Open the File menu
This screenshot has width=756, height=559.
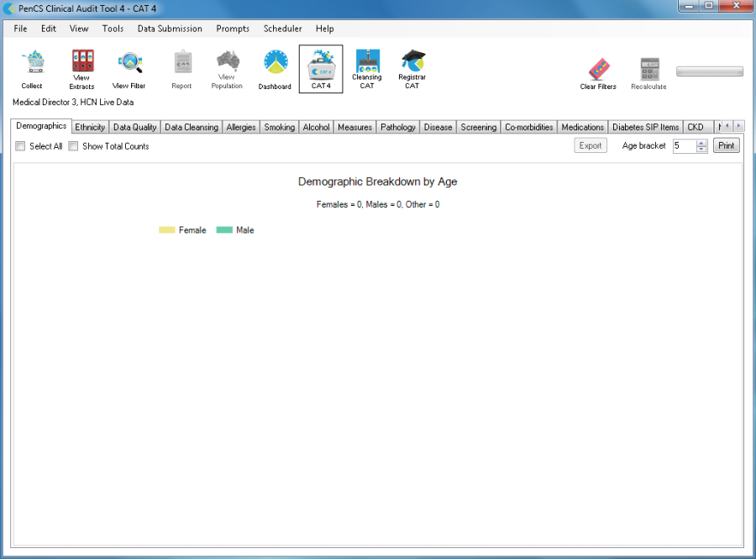21,29
